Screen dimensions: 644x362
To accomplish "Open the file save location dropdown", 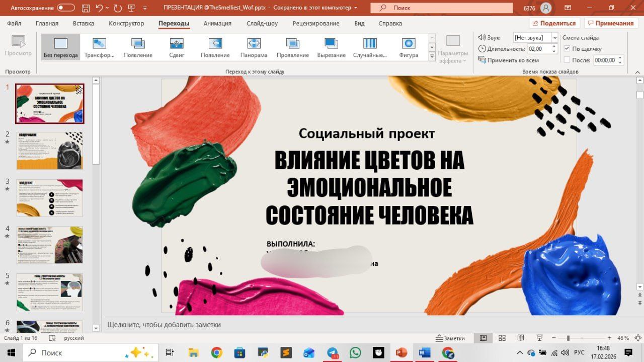I will point(356,8).
